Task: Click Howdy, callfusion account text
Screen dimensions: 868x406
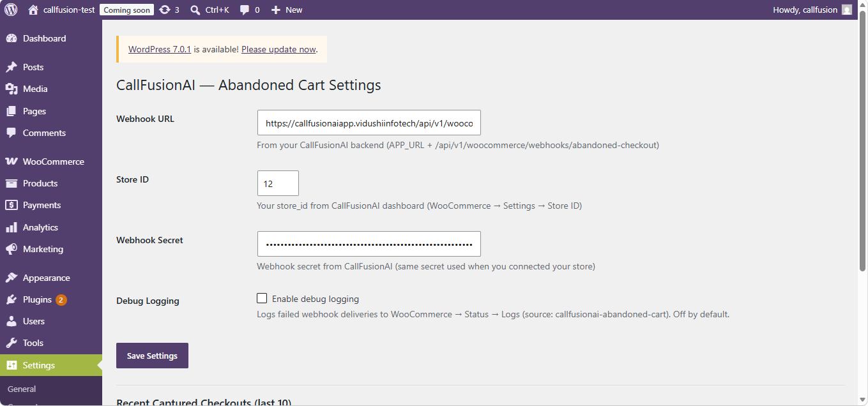Action: click(x=805, y=10)
